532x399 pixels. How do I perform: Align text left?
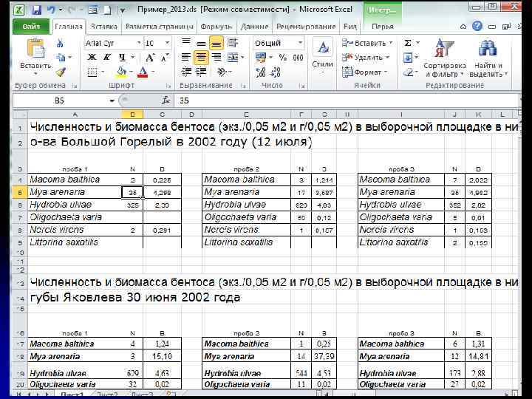point(185,58)
